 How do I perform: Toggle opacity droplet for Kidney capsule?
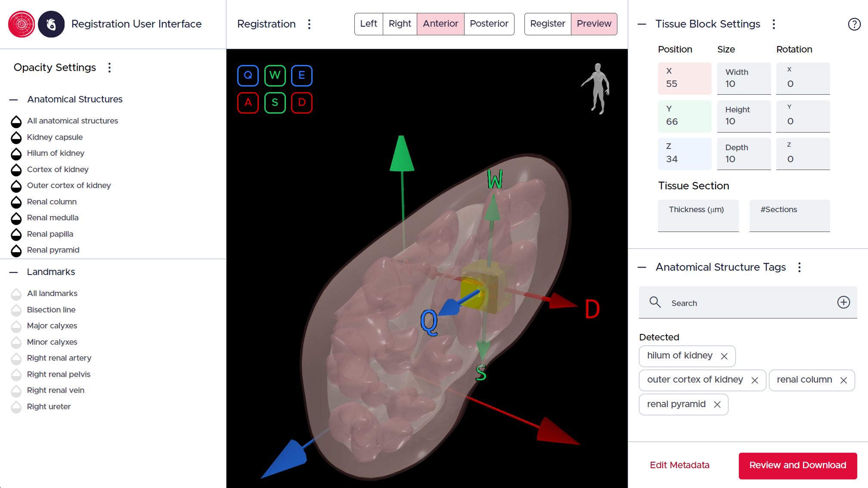coord(16,138)
